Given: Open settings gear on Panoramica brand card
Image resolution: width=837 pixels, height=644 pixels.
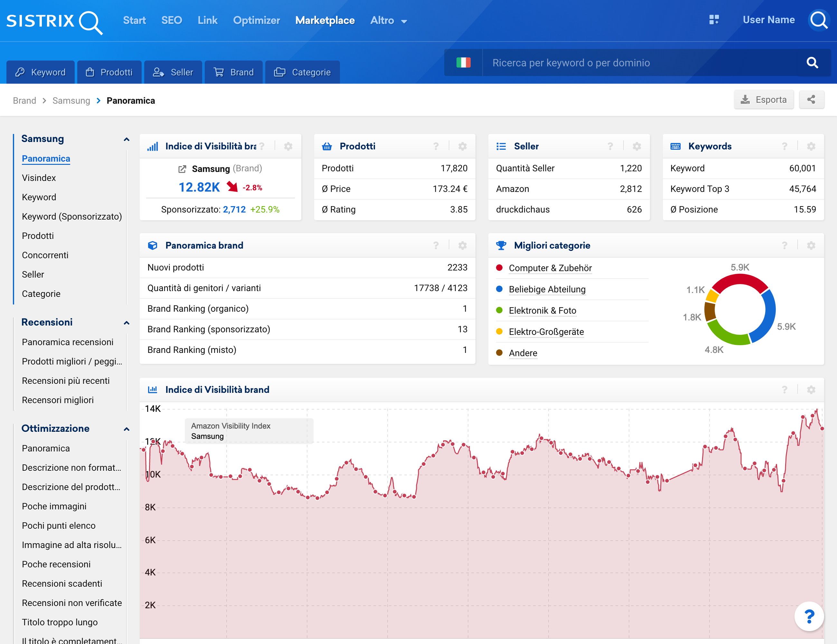Looking at the screenshot, I should (463, 245).
